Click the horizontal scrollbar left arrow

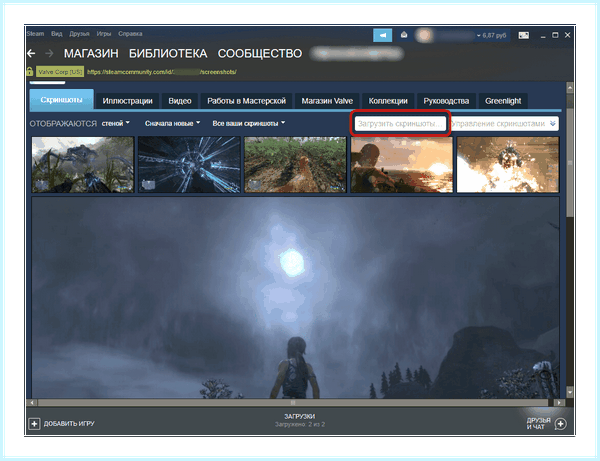pos(33,402)
